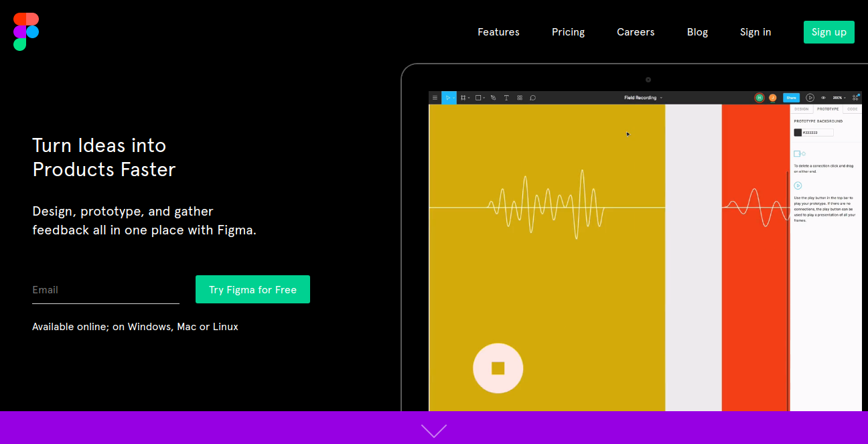Click the yellow waveform frame on canvas
The width and height of the screenshot is (868, 444).
547,258
